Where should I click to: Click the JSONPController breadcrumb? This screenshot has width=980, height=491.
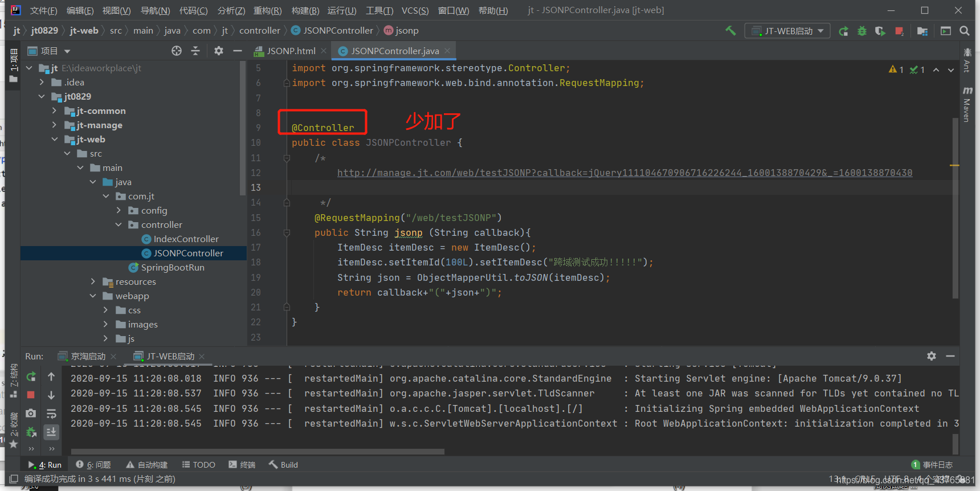click(333, 30)
